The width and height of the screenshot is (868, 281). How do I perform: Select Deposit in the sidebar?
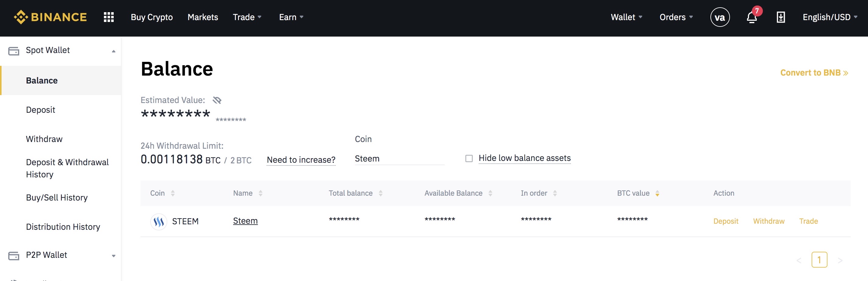pyautogui.click(x=41, y=110)
